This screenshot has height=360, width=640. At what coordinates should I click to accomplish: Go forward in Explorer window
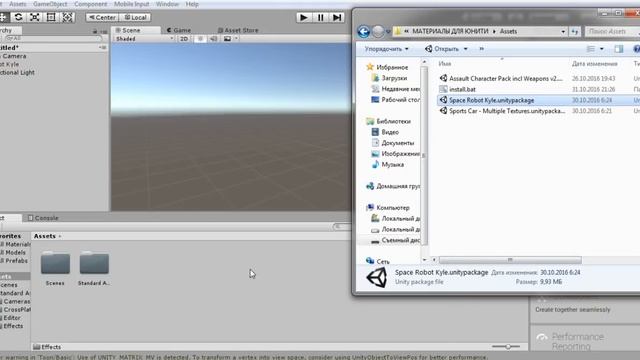coord(378,31)
